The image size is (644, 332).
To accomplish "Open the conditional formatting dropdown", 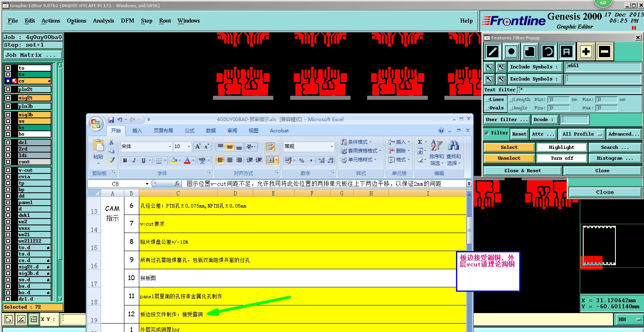I will click(356, 142).
